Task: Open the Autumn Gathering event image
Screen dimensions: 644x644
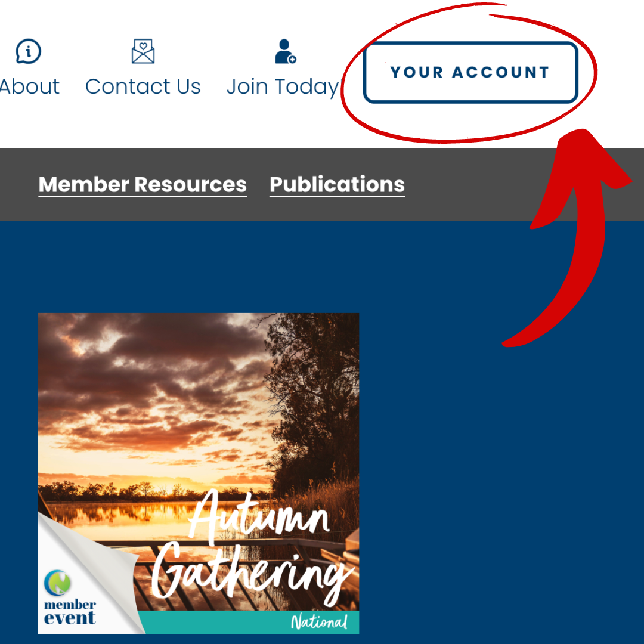Action: 199,473
